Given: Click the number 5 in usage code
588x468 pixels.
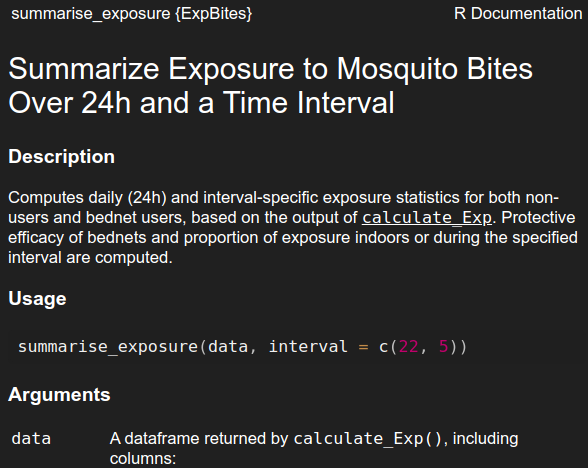Looking at the screenshot, I should tap(443, 346).
